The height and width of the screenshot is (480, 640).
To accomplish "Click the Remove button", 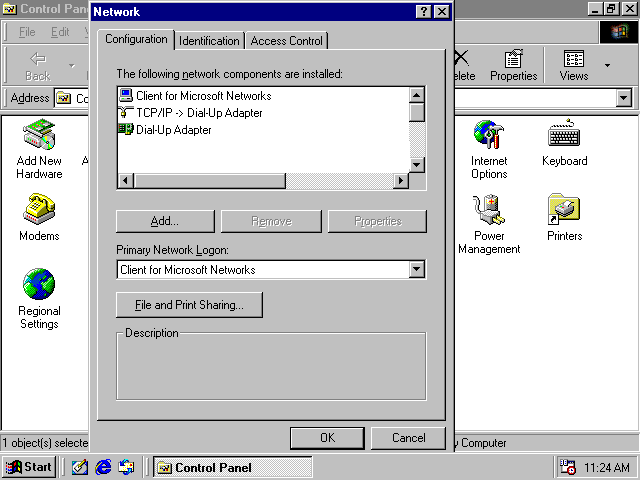I will click(x=271, y=221).
